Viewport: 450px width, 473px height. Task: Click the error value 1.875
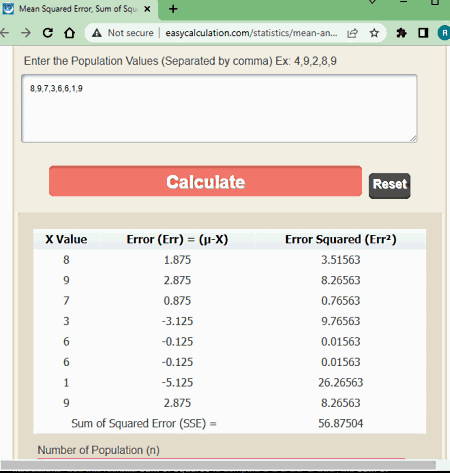[x=177, y=260]
